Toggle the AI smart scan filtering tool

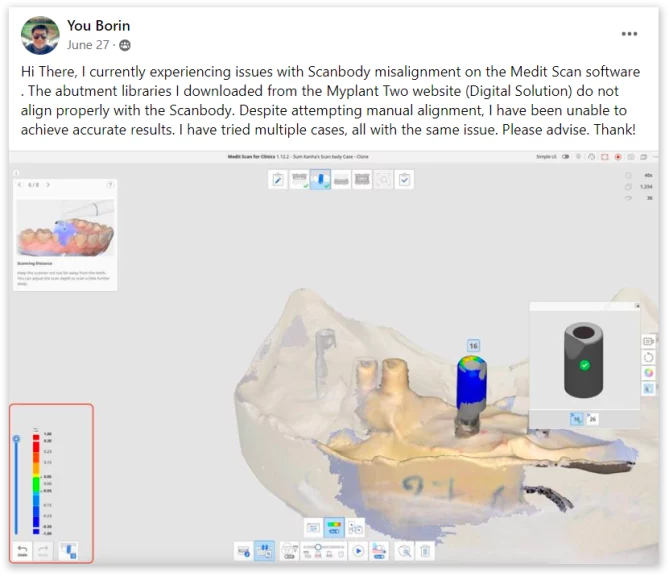click(x=289, y=551)
